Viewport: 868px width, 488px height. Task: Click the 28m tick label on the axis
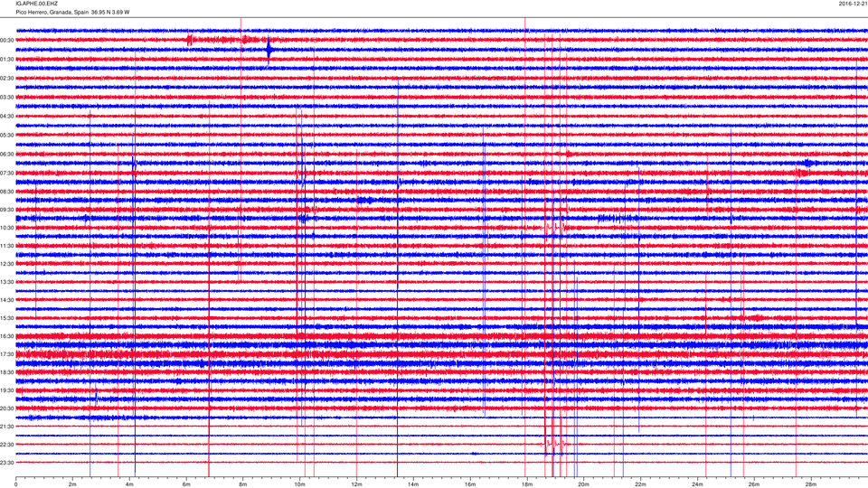(810, 484)
